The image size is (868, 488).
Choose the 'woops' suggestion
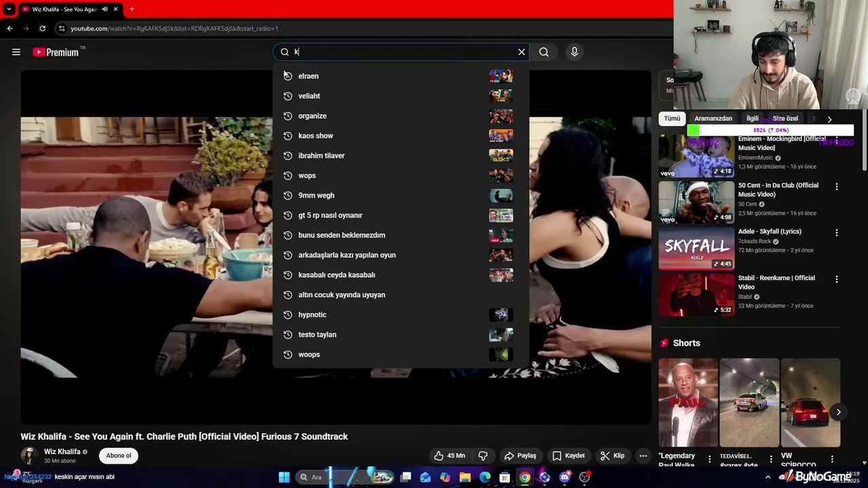pyautogui.click(x=401, y=354)
